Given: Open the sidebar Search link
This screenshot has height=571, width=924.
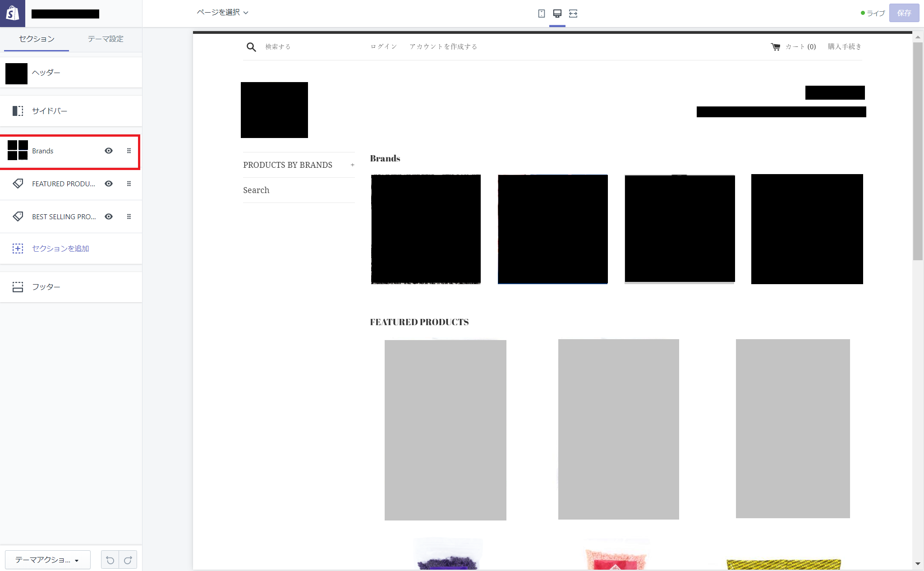Looking at the screenshot, I should coord(256,190).
